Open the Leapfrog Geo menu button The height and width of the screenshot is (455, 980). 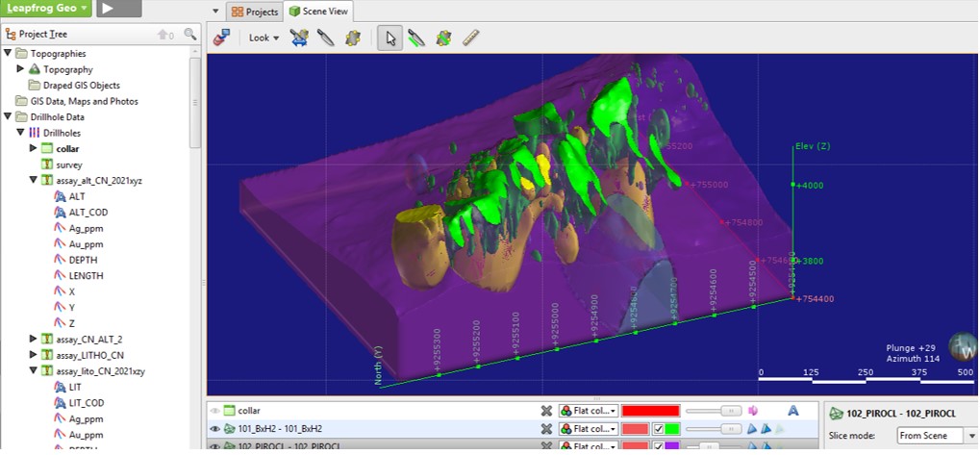(x=46, y=9)
